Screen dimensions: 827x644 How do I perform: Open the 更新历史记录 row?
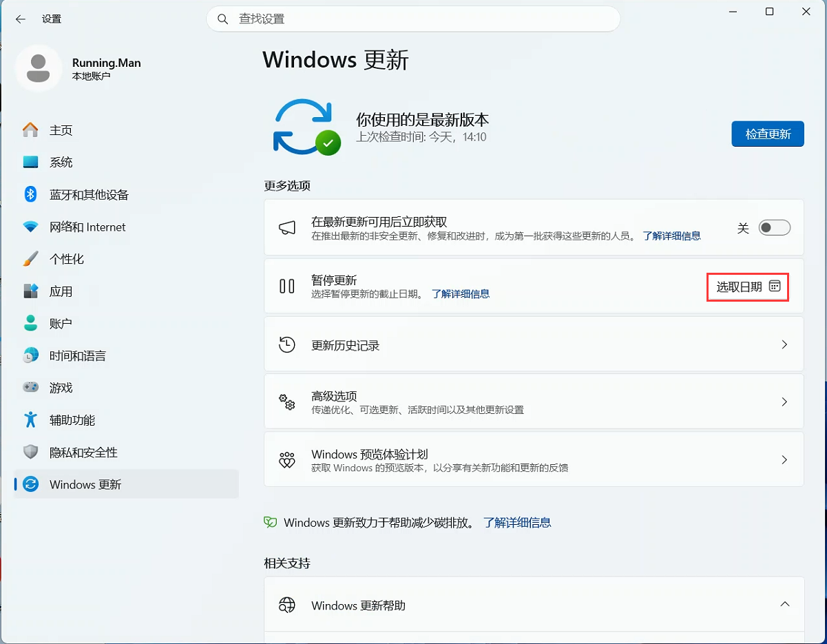(x=534, y=344)
